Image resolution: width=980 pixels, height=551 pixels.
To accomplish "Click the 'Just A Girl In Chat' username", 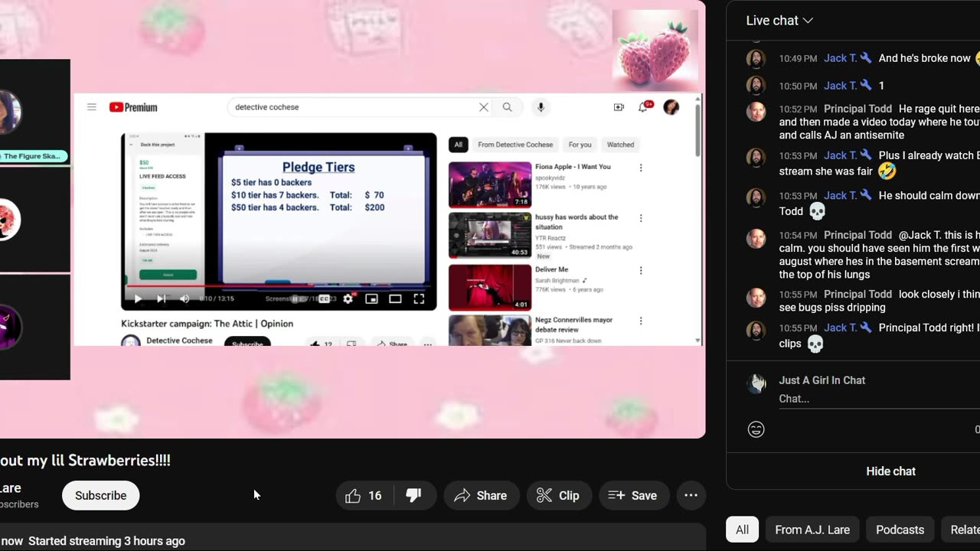I will tap(822, 380).
